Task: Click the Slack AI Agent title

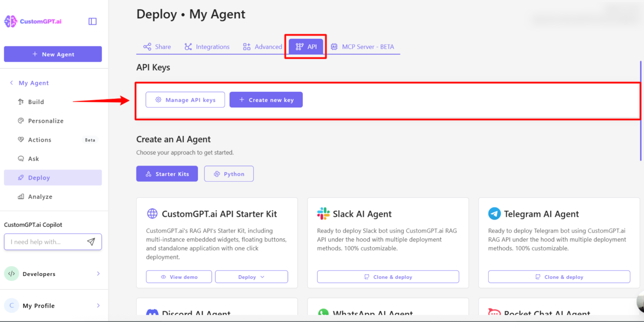Action: click(362, 214)
